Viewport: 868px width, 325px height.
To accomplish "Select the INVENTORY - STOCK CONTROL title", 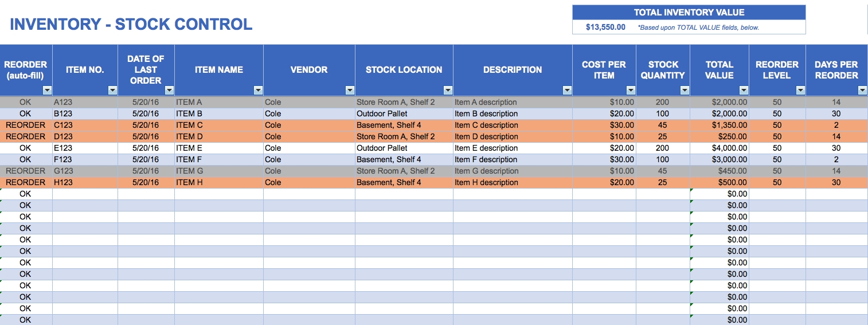I will click(131, 25).
